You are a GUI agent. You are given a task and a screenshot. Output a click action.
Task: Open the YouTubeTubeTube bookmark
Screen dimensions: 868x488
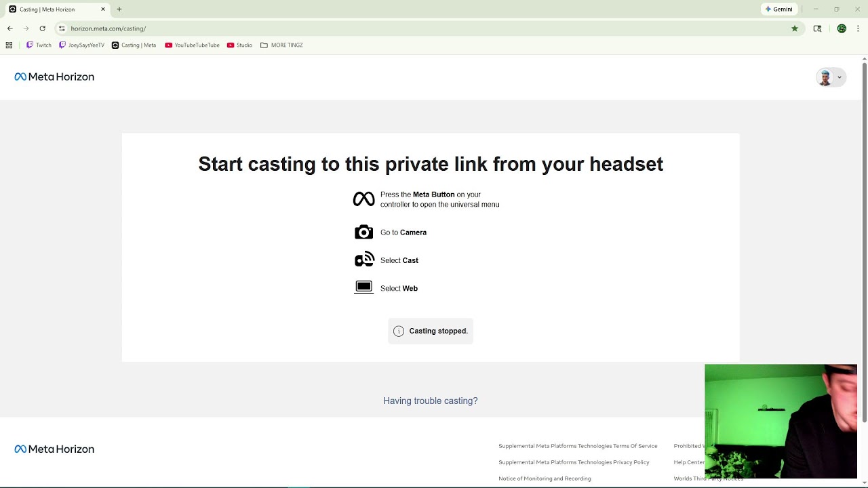(192, 45)
